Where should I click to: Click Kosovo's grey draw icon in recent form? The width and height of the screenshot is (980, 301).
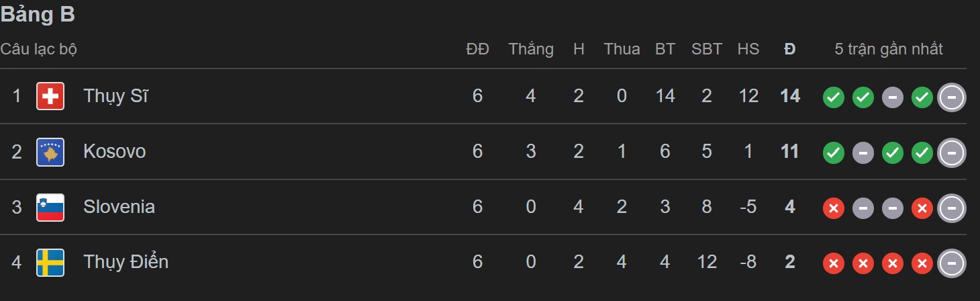coord(863,153)
